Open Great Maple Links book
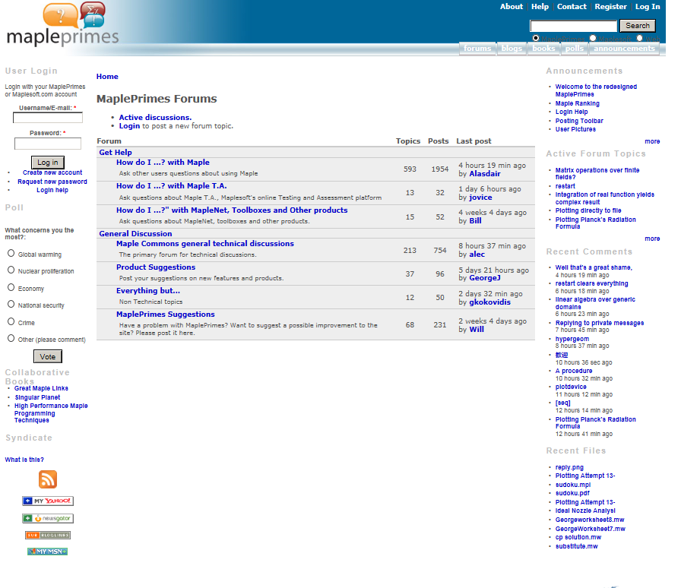 pyautogui.click(x=41, y=388)
